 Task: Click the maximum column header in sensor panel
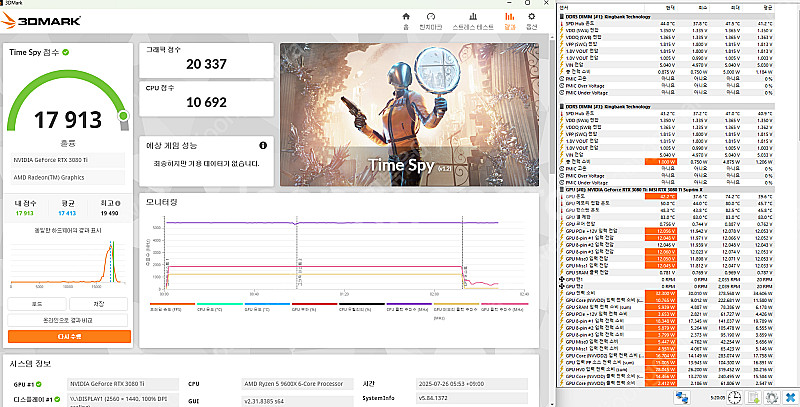(727, 8)
